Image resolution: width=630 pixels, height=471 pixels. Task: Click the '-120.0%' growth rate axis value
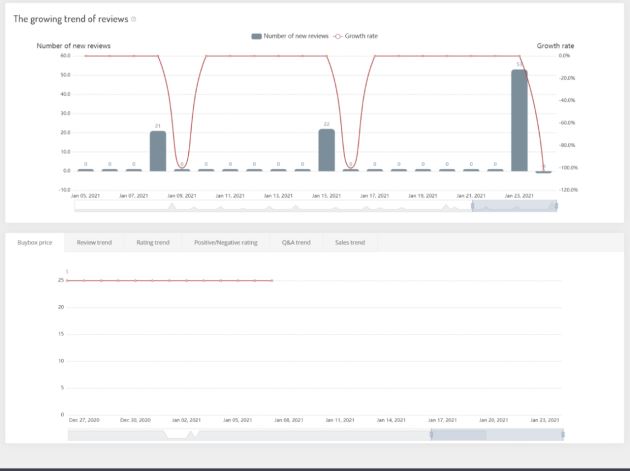click(569, 190)
